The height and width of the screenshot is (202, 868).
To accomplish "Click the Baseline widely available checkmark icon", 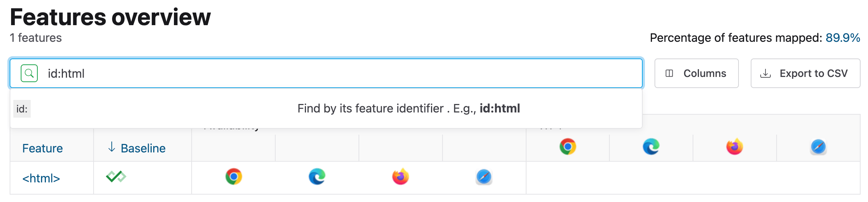I will (x=116, y=176).
